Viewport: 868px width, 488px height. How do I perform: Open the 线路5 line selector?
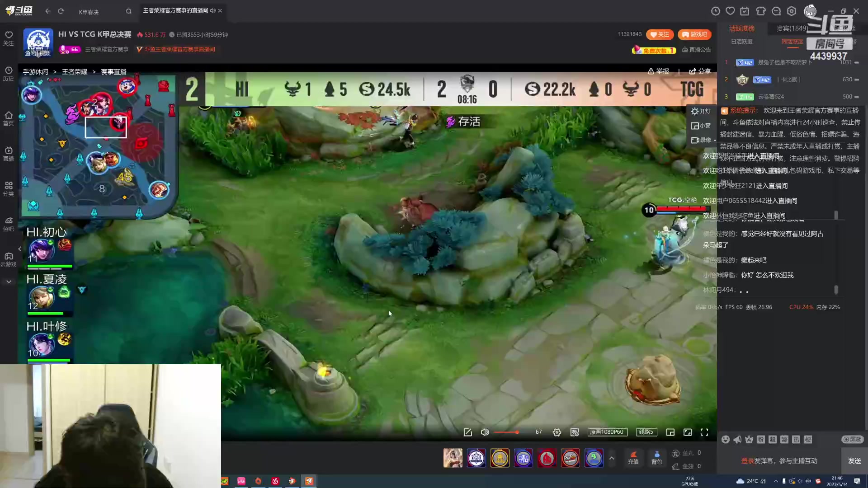(646, 432)
